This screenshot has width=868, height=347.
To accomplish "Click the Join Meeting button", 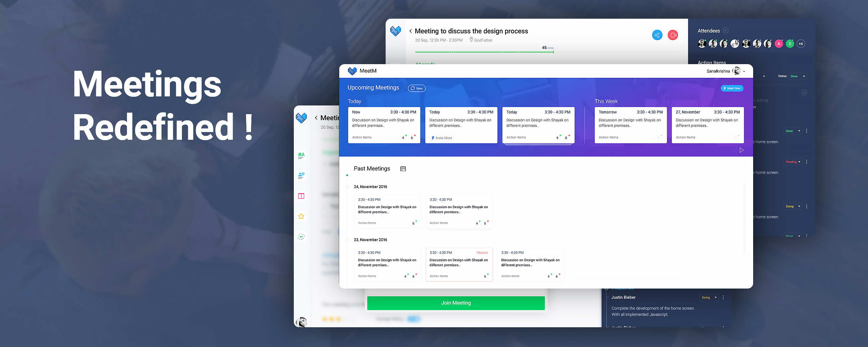I will pos(456,303).
